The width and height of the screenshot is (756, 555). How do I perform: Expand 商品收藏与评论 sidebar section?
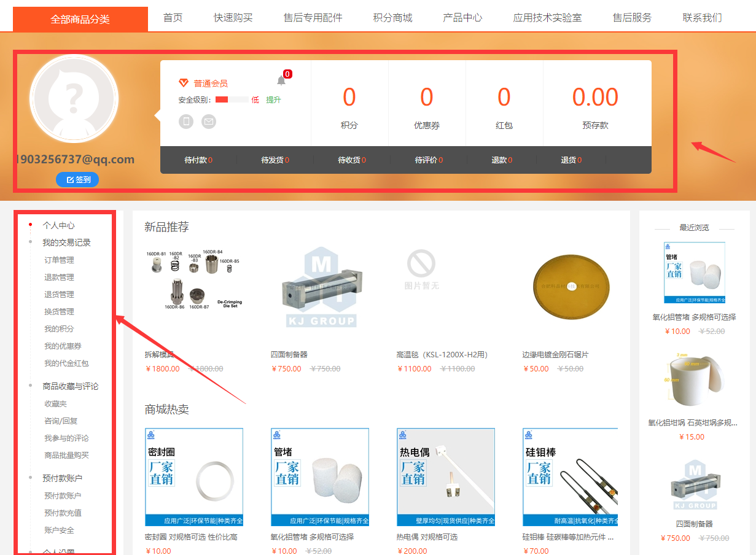pos(70,386)
